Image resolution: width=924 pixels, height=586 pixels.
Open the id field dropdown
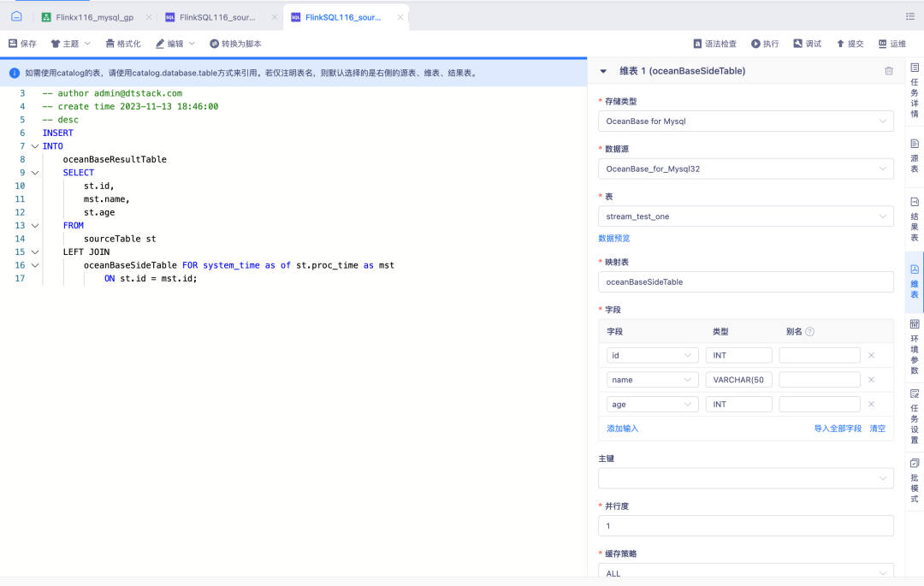coord(652,355)
